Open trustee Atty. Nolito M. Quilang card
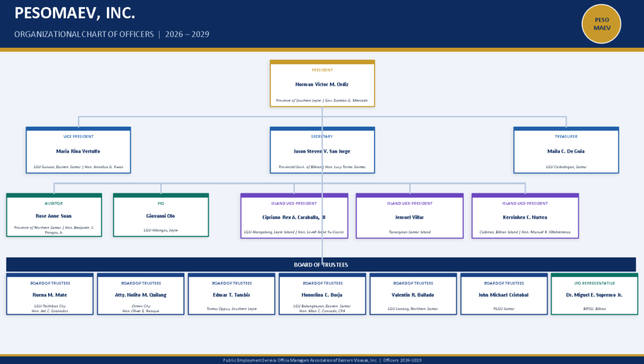This screenshot has width=644, height=364. [x=140, y=294]
